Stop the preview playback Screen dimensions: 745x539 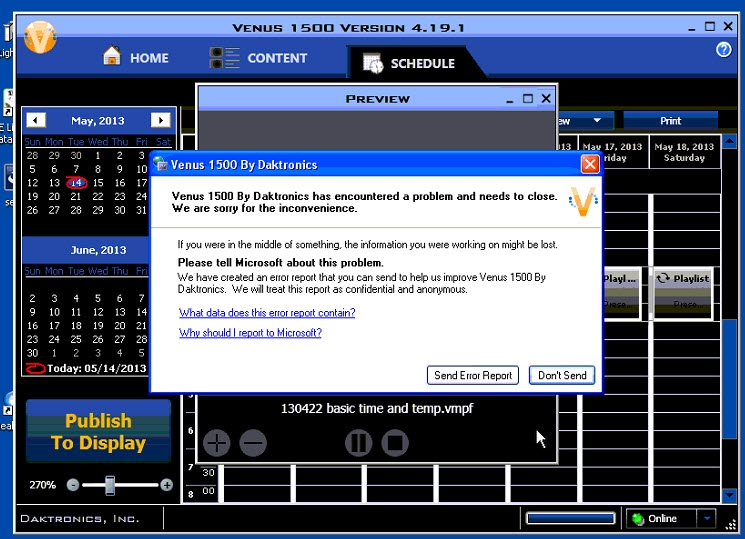coord(395,442)
